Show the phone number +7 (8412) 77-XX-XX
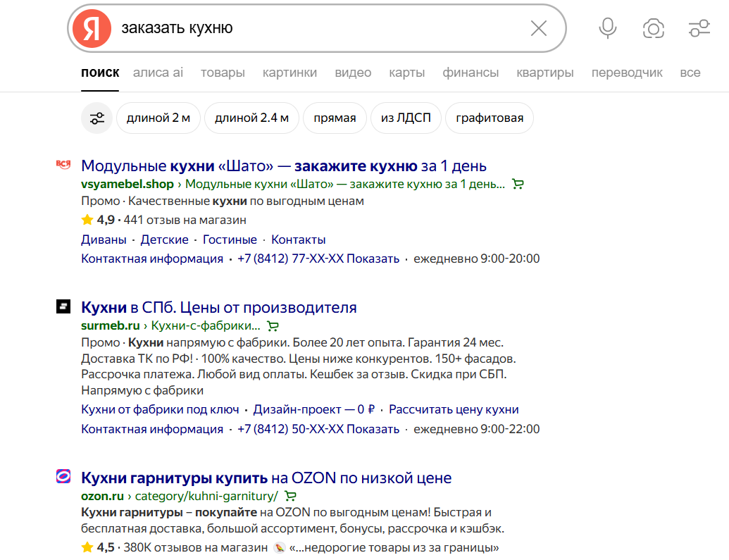 (318, 259)
